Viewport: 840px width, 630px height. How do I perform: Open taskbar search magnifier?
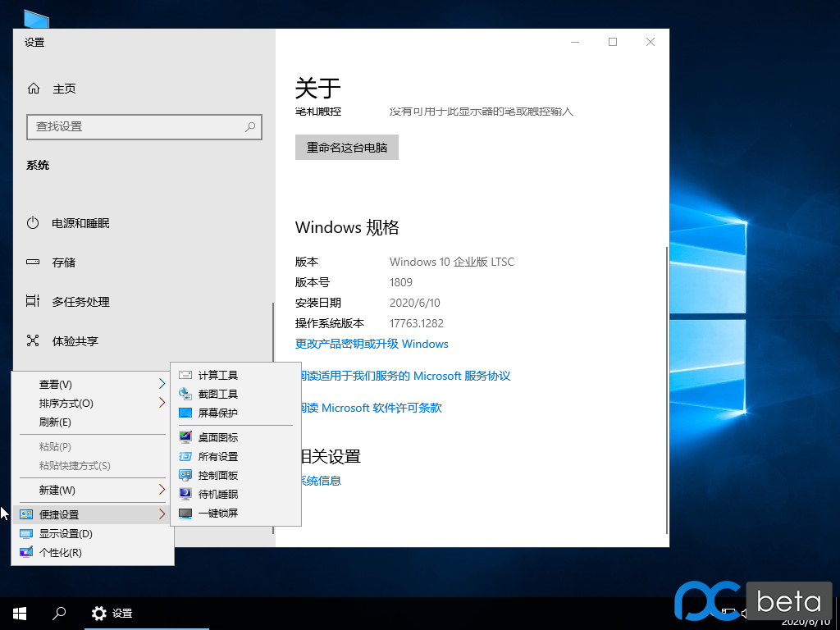59,614
